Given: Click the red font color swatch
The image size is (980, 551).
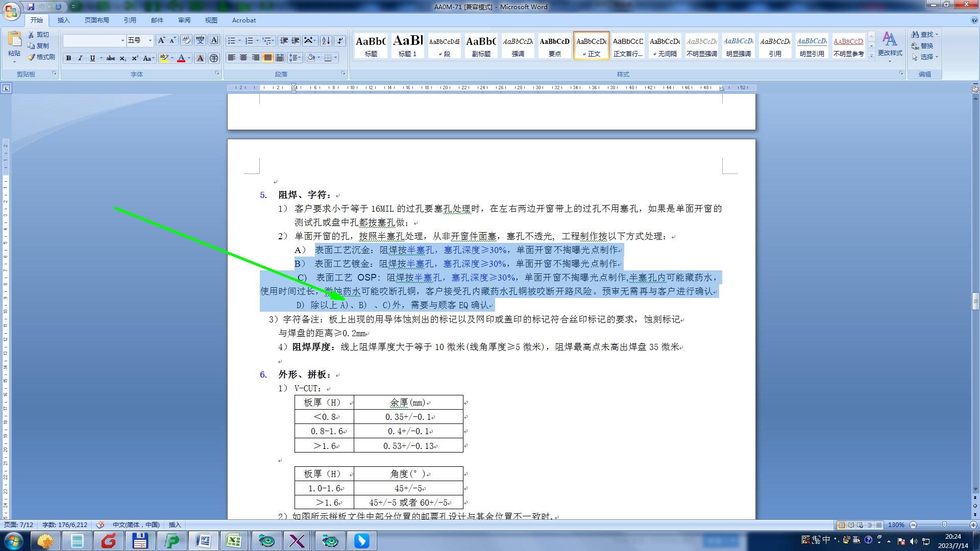Looking at the screenshot, I should [x=181, y=58].
